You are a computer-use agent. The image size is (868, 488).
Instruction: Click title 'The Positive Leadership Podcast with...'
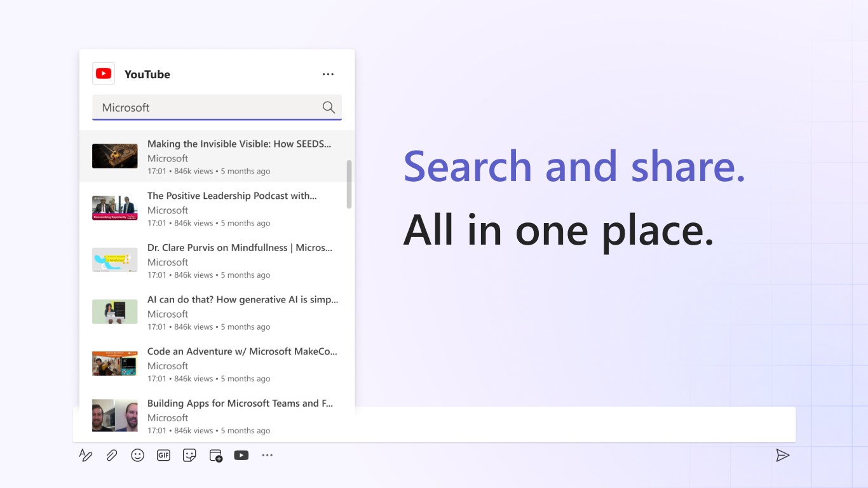point(232,196)
